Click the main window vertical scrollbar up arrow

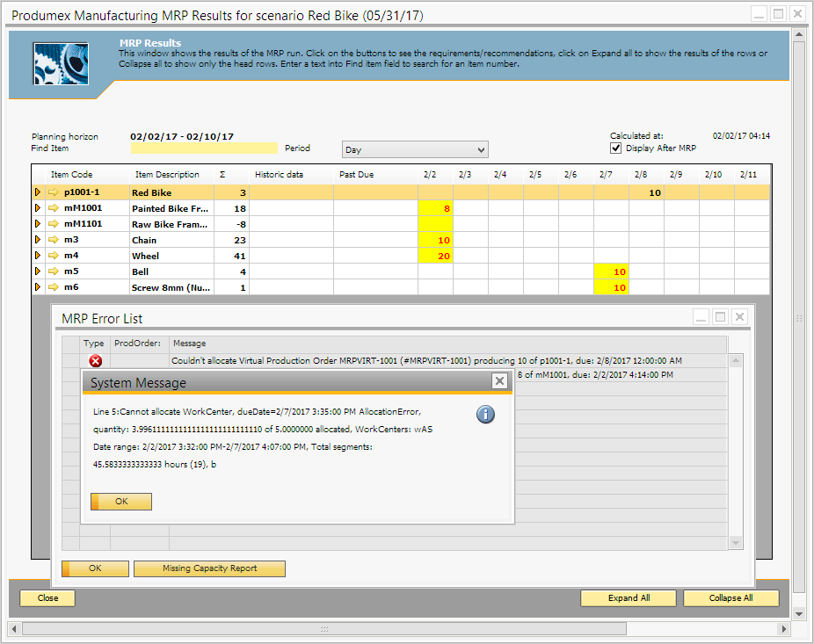click(799, 35)
